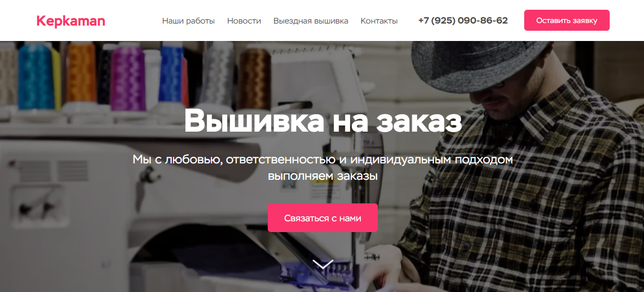Click the white down chevron arrow
This screenshot has width=644, height=292.
point(323,264)
